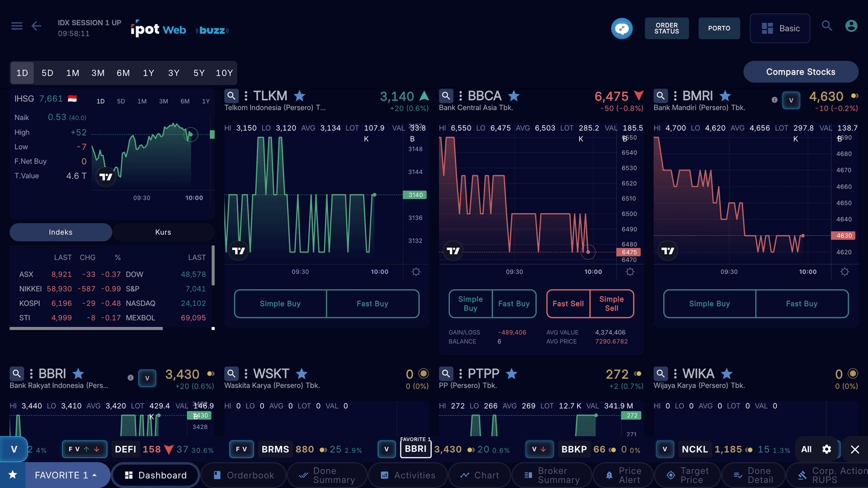
Task: Switch the index panel to Kurs
Action: [163, 232]
